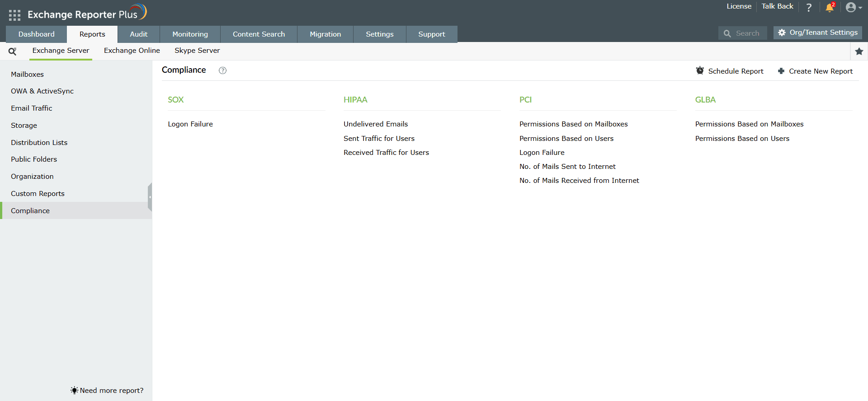This screenshot has width=868, height=401.
Task: Select the Reports tab
Action: point(92,34)
